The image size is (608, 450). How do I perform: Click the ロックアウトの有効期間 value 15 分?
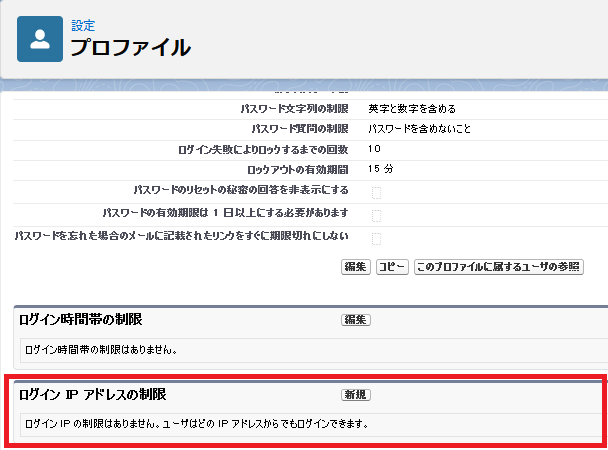point(379,169)
